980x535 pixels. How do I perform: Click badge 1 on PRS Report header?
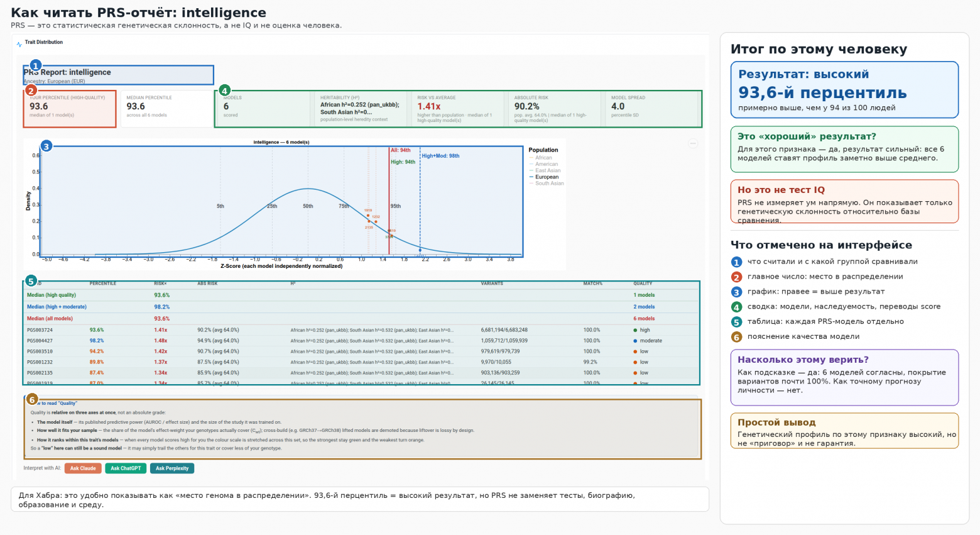point(35,65)
